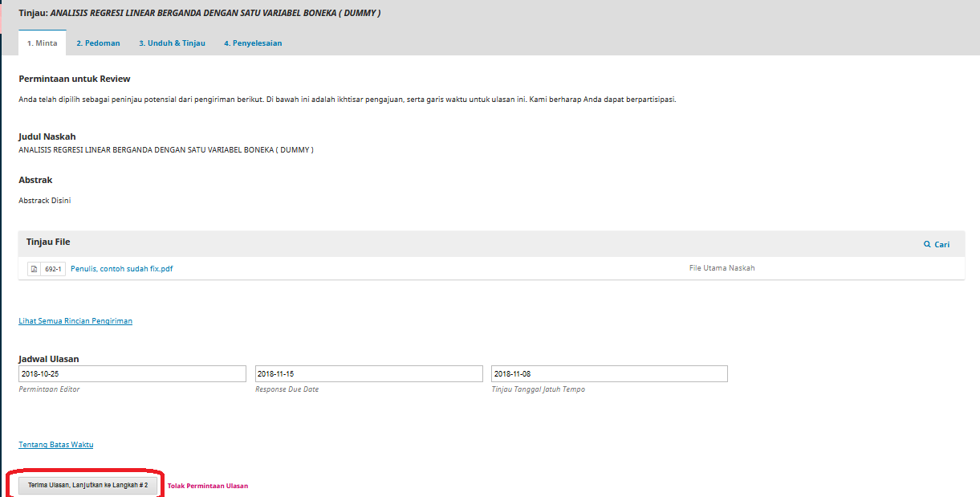The width and height of the screenshot is (980, 497).
Task: Select the Tinjau Tanggal Jatuh Tempo field
Action: (x=609, y=374)
